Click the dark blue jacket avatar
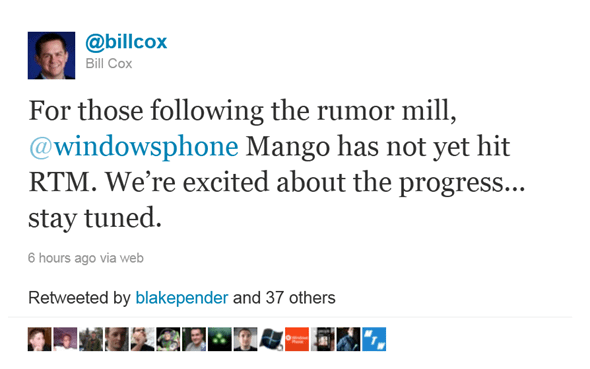This screenshot has height=369, width=590. tap(348, 339)
